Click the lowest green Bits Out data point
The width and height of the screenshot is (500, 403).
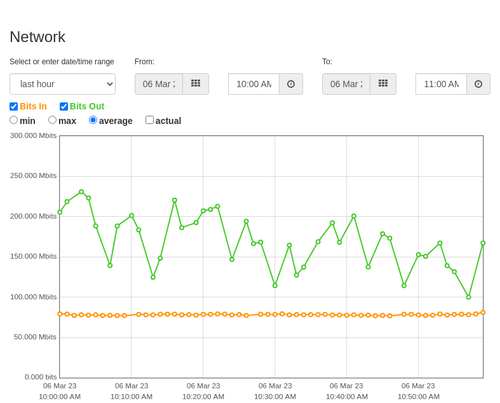(468, 297)
